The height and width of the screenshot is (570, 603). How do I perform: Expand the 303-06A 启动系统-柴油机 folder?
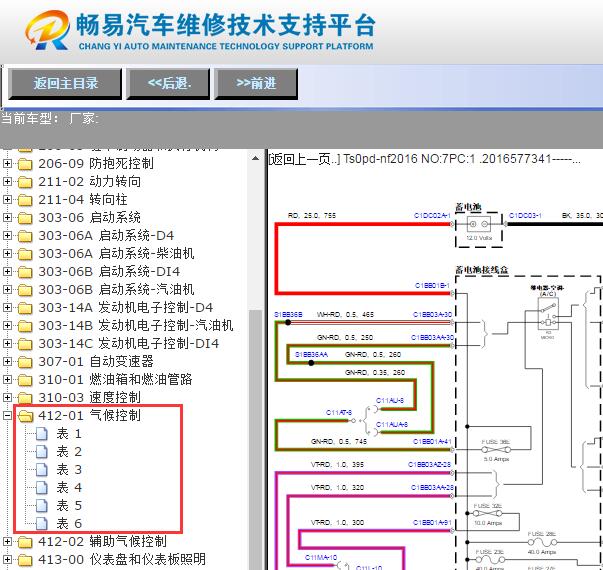point(7,254)
